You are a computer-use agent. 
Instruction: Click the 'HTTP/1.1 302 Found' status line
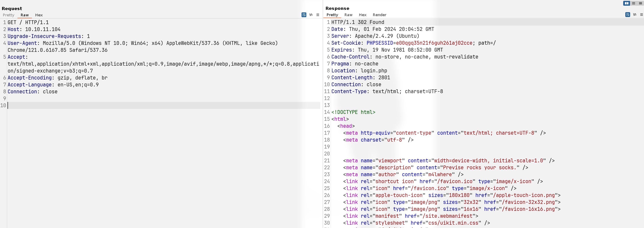[x=358, y=22]
